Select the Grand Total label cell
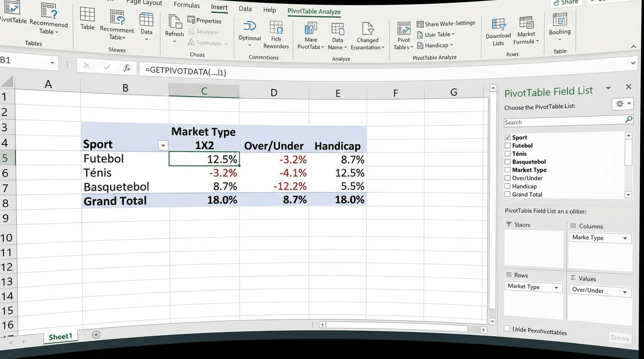 click(x=125, y=201)
